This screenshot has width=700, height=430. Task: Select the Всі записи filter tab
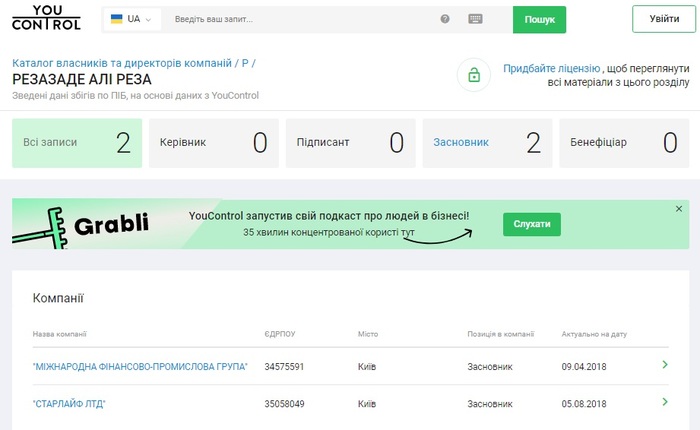[77, 143]
